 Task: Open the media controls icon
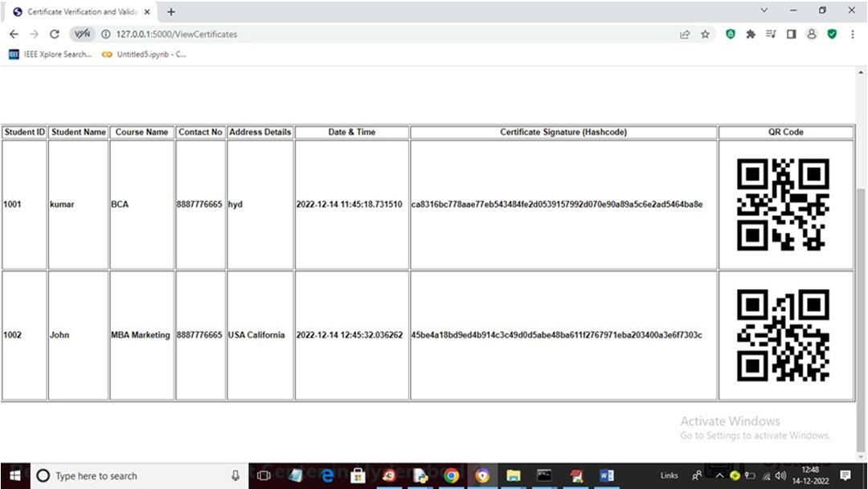coord(771,35)
